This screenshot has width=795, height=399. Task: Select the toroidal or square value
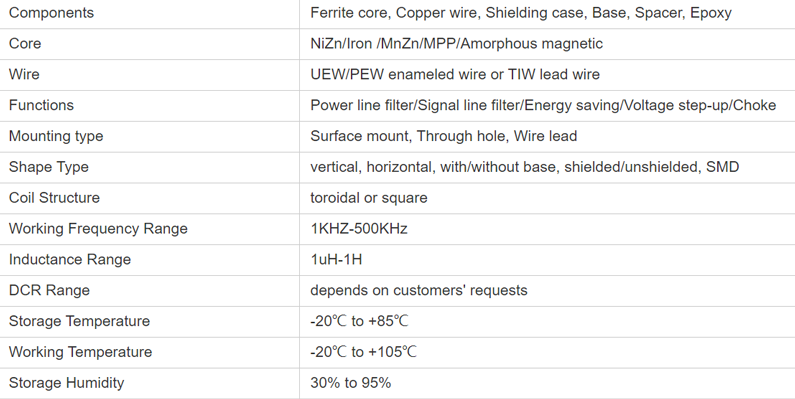click(369, 198)
